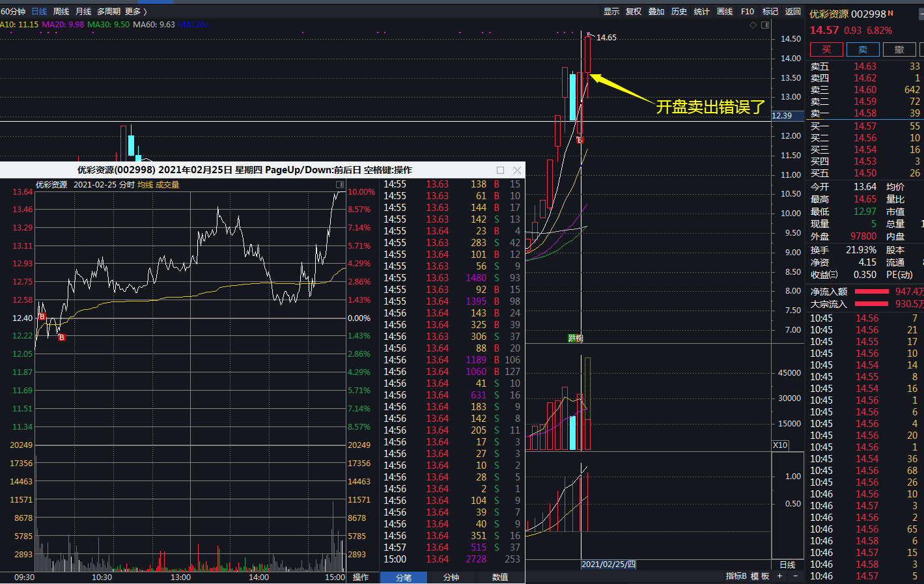Click the 返回 return button
924x584 pixels.
point(793,12)
